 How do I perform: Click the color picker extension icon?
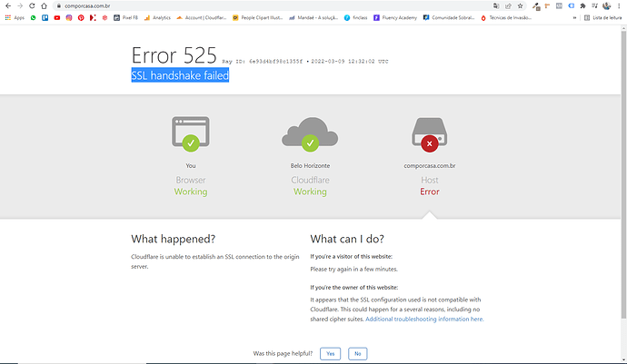point(536,6)
